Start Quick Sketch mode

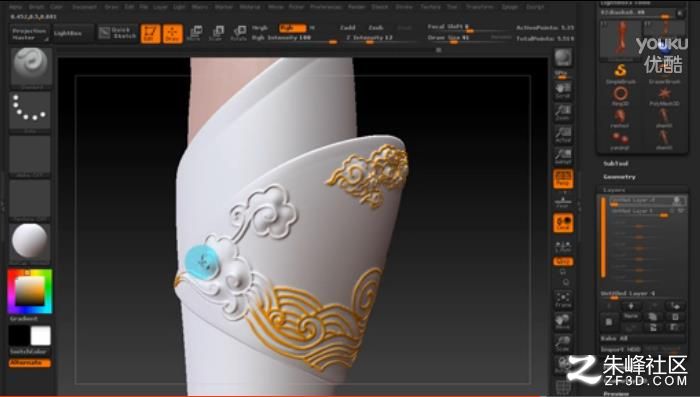pos(117,33)
